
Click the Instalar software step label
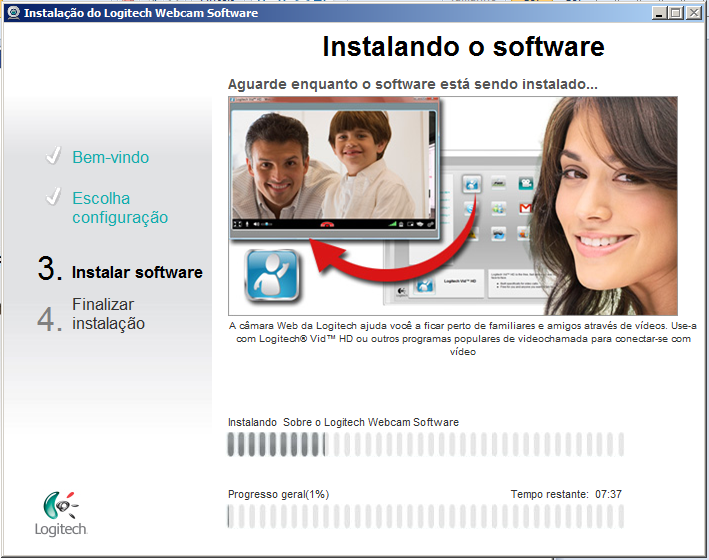[137, 272]
